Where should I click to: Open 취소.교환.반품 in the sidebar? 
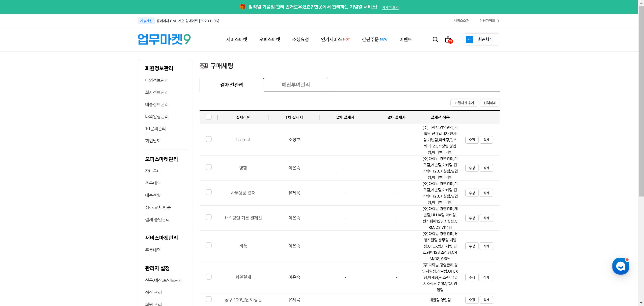(158, 207)
